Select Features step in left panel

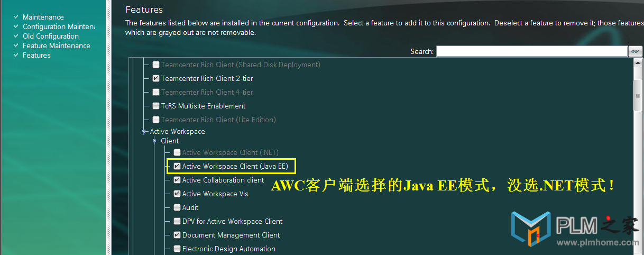[36, 55]
